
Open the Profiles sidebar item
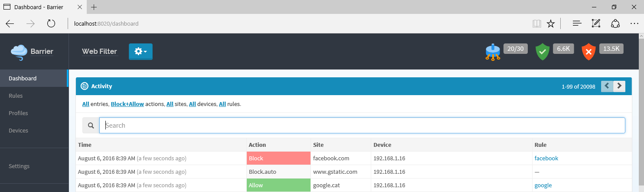click(34, 113)
